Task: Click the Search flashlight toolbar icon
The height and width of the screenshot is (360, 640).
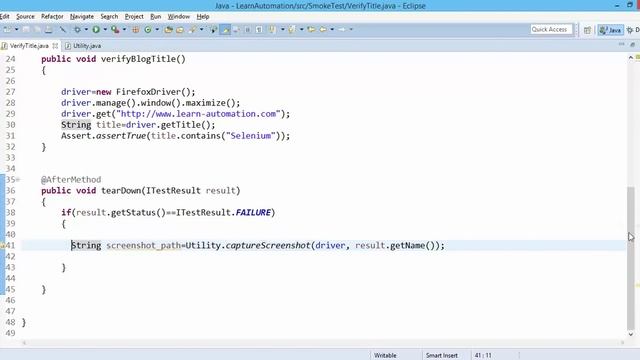Action: (x=192, y=29)
